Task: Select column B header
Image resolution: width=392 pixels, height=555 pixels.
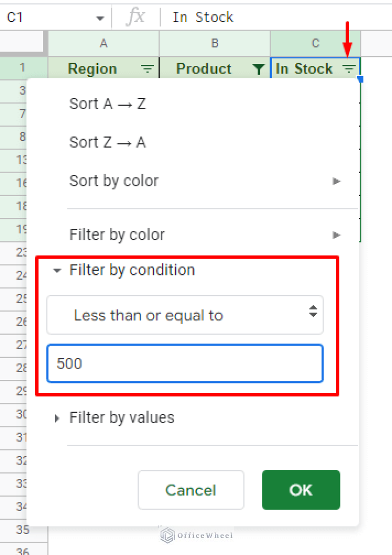Action: 214,43
